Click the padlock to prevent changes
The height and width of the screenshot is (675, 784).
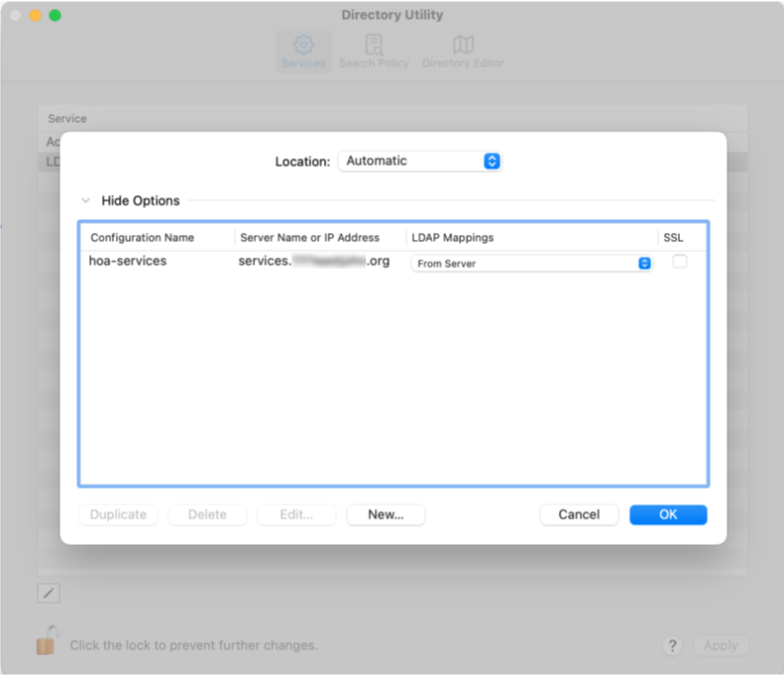47,640
